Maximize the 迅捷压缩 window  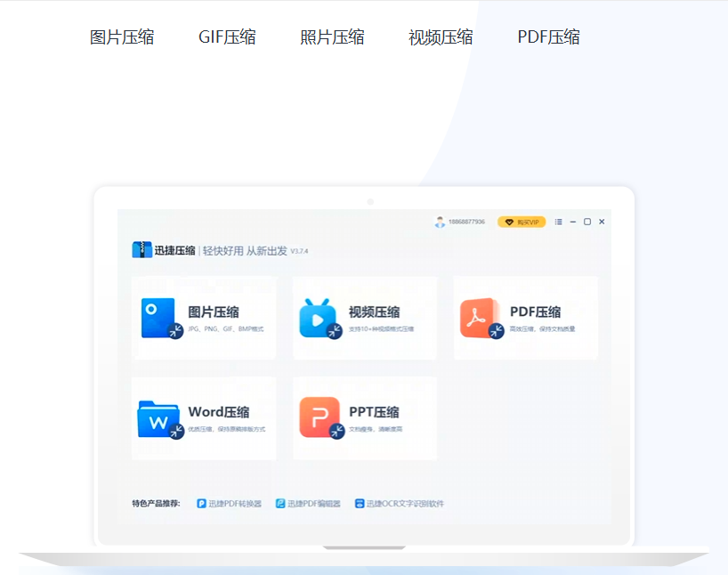(x=587, y=222)
